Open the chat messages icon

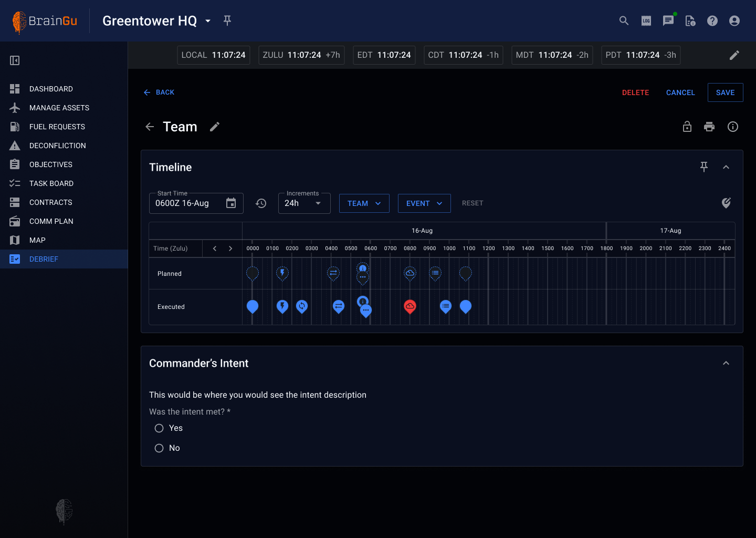coord(668,20)
